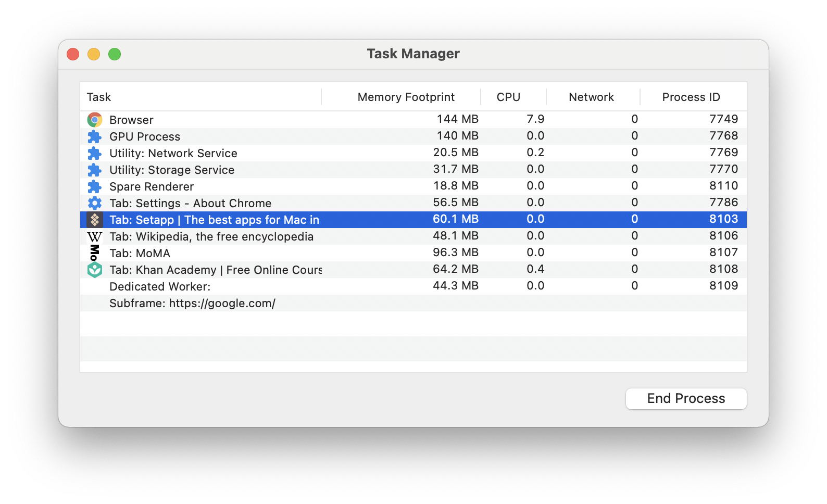Close the Task Manager window

[73, 54]
